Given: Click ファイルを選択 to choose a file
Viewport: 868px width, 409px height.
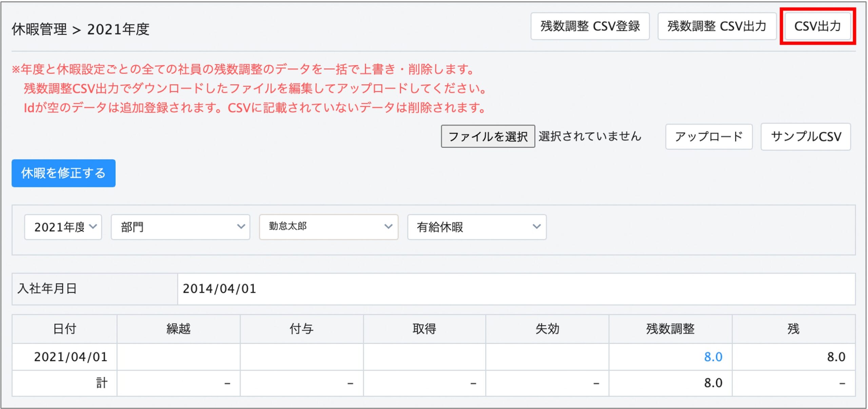Looking at the screenshot, I should (488, 137).
